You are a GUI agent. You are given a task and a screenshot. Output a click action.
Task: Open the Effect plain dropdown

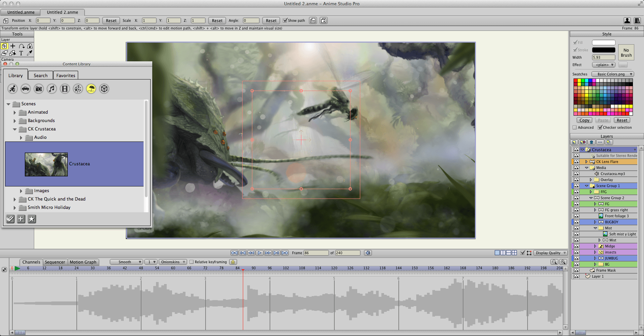point(603,65)
